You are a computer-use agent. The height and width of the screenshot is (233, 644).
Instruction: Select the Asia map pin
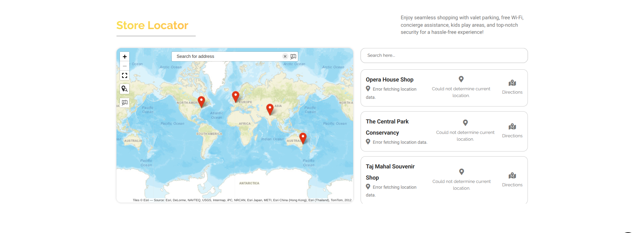(270, 109)
